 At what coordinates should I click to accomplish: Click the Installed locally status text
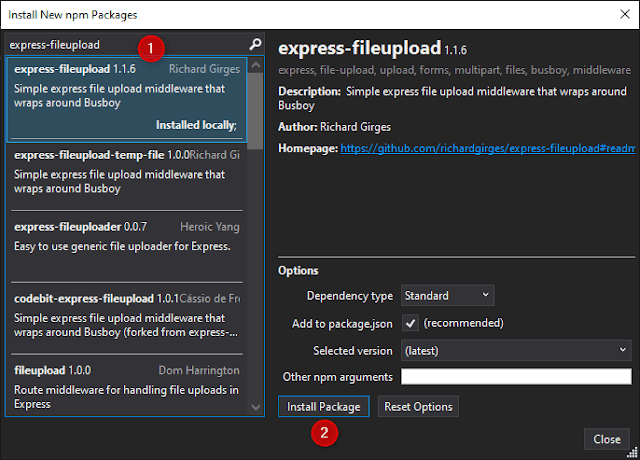(x=196, y=125)
